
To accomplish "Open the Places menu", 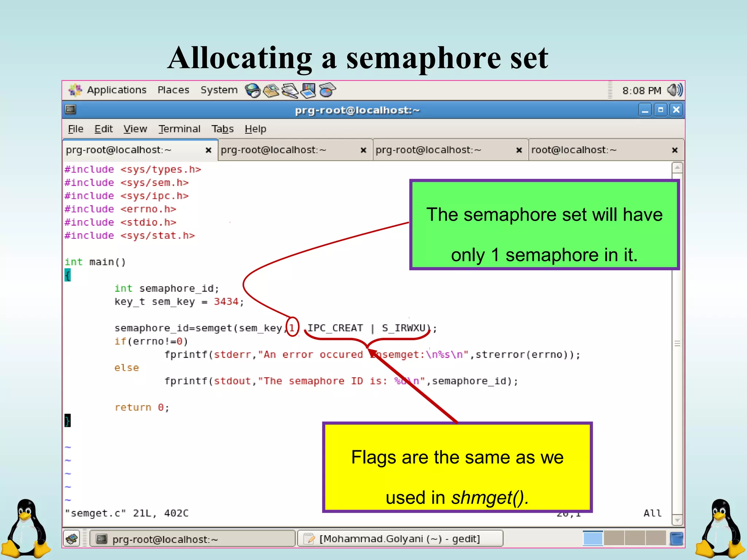I will coord(173,90).
